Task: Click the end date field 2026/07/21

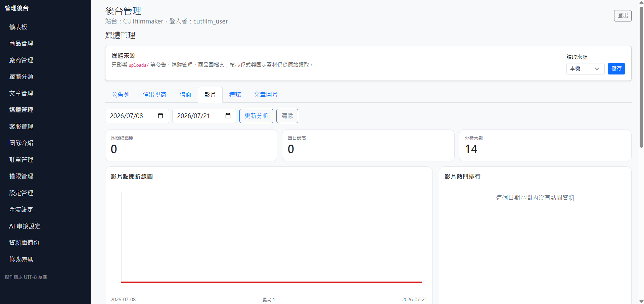Action: point(204,116)
